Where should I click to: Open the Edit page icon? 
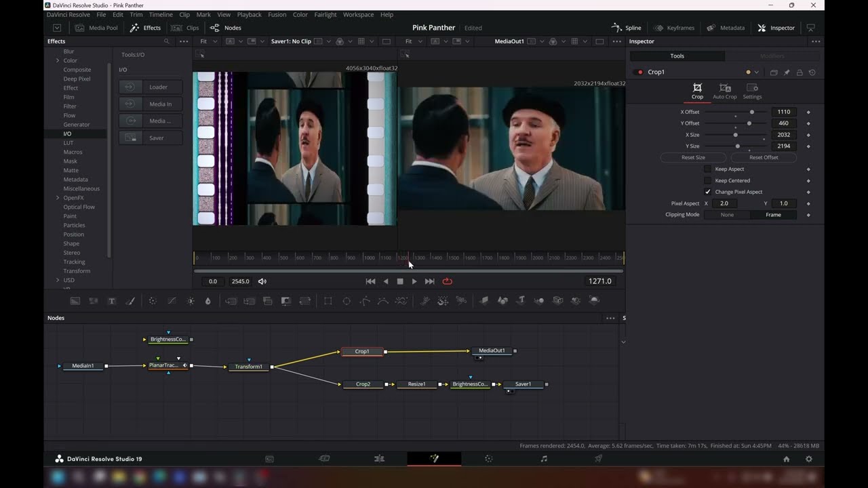click(x=379, y=459)
